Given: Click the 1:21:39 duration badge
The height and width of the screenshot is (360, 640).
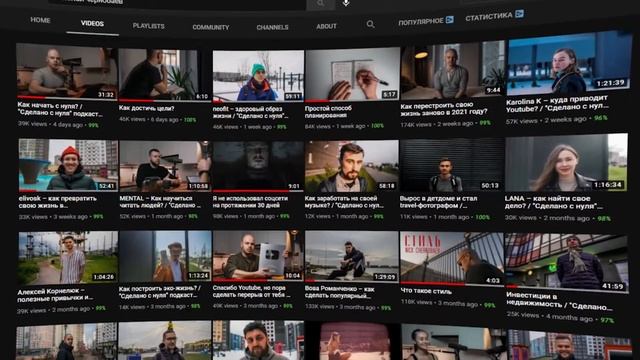Looking at the screenshot, I should (x=610, y=83).
